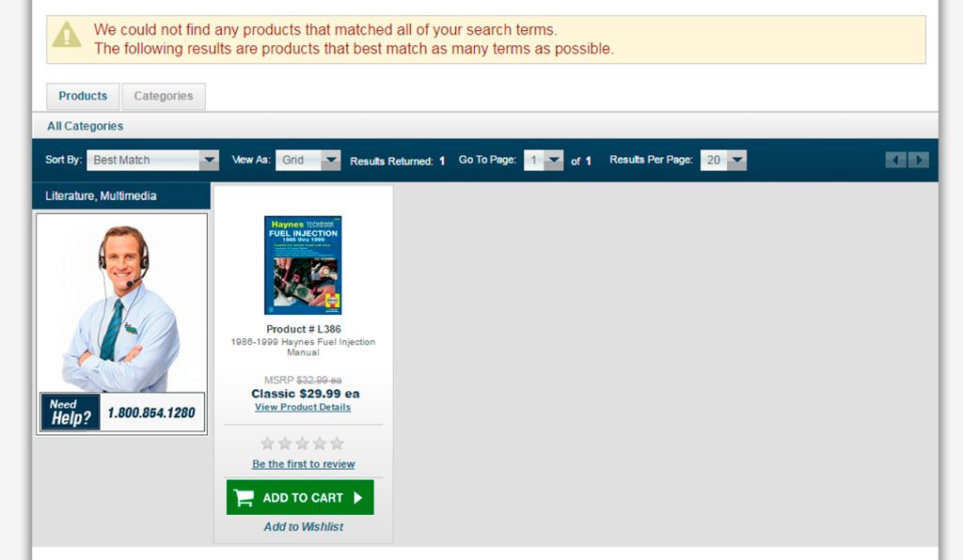963x560 pixels.
Task: Open the View As Grid dropdown
Action: click(x=308, y=160)
